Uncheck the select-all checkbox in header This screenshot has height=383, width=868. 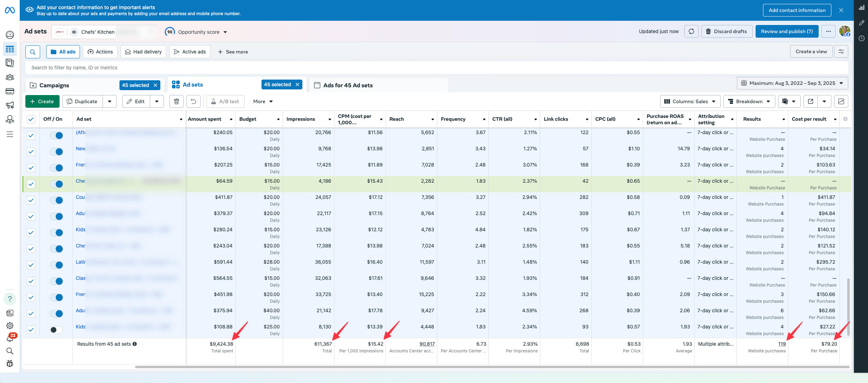31,119
